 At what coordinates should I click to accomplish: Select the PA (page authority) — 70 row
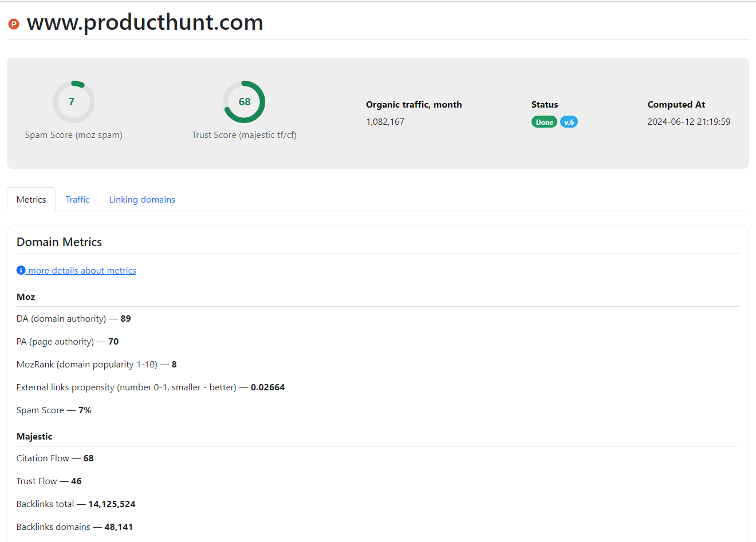[x=68, y=342]
